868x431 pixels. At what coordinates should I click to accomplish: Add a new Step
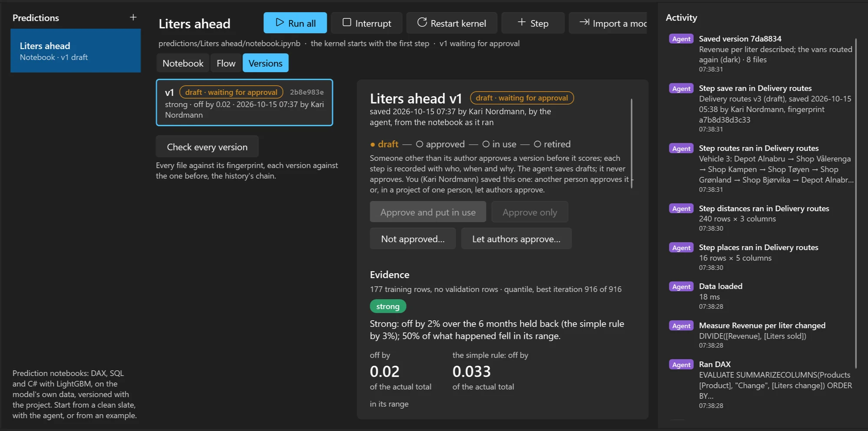[533, 23]
